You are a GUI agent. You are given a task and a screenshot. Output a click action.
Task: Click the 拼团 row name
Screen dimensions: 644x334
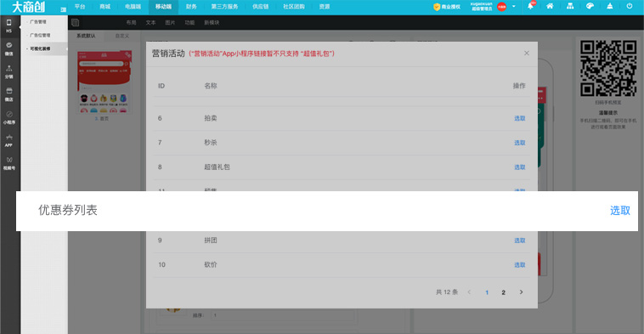click(211, 240)
